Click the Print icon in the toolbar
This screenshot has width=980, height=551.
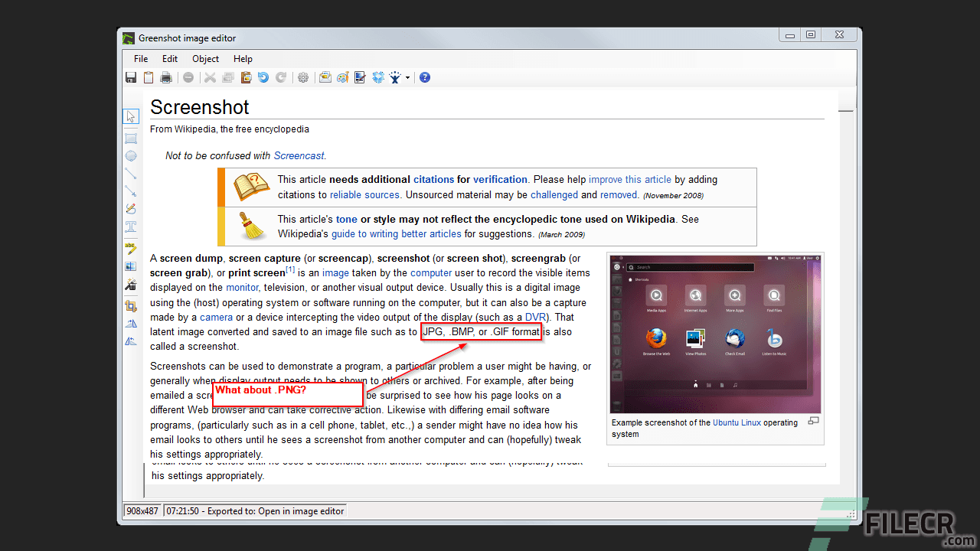pos(165,77)
